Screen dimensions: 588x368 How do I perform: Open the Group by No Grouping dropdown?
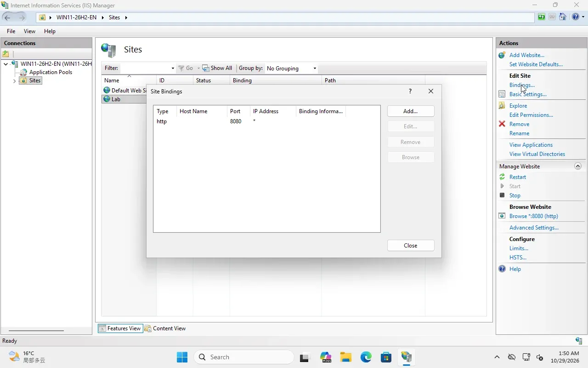(291, 69)
